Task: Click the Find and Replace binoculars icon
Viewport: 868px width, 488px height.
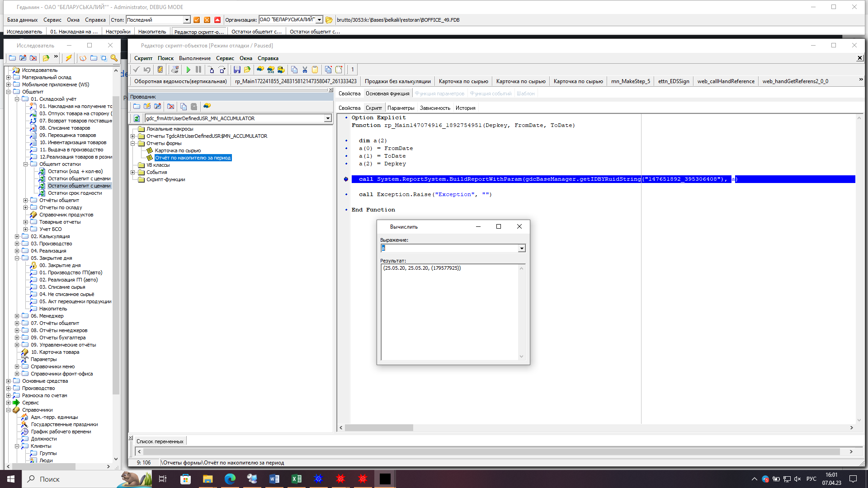Action: pyautogui.click(x=270, y=70)
